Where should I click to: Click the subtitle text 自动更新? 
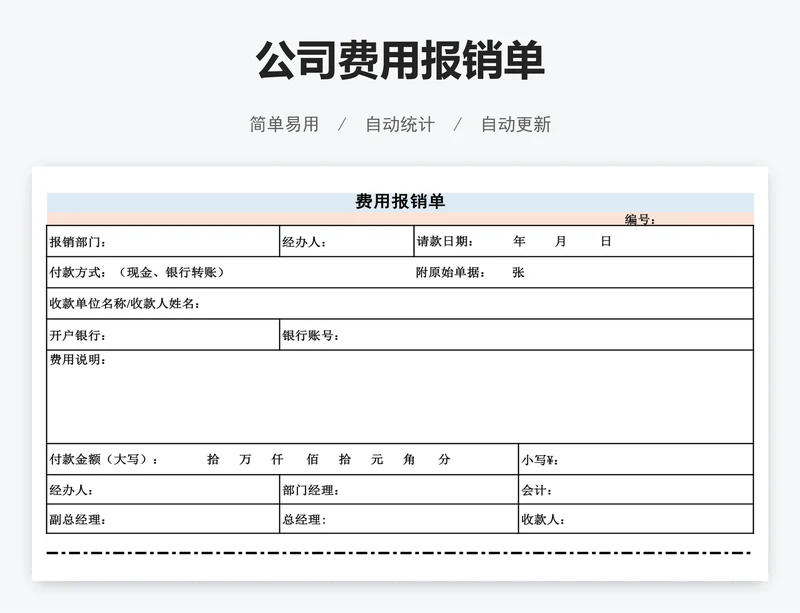click(516, 125)
